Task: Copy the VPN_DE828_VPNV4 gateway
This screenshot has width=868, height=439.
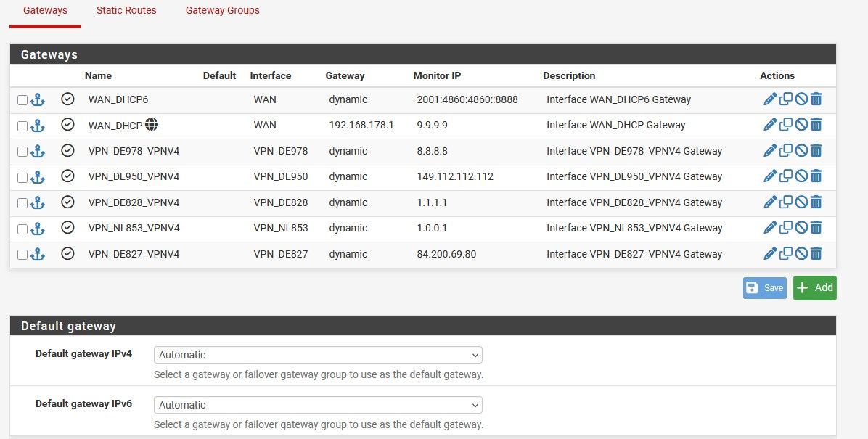Action: pos(786,202)
